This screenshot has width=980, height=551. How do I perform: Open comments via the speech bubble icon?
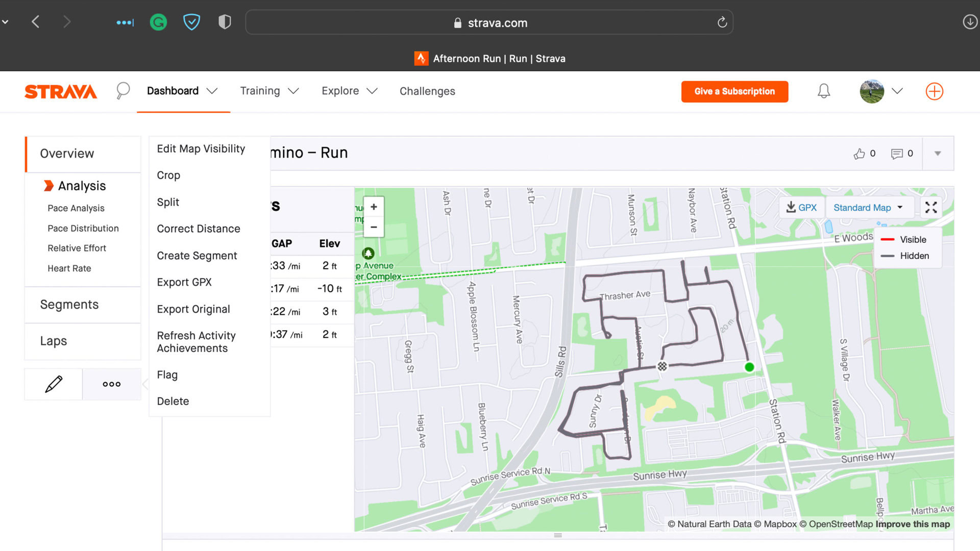[896, 154]
